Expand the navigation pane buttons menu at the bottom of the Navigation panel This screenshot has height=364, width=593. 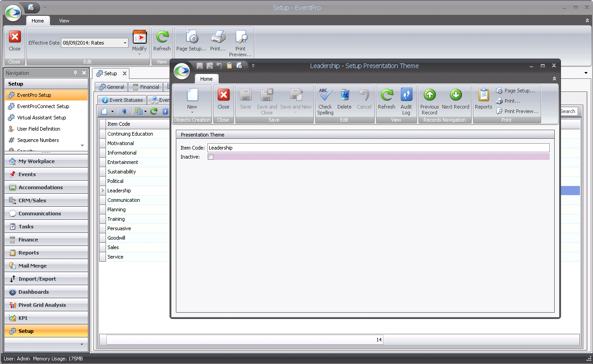(x=82, y=344)
